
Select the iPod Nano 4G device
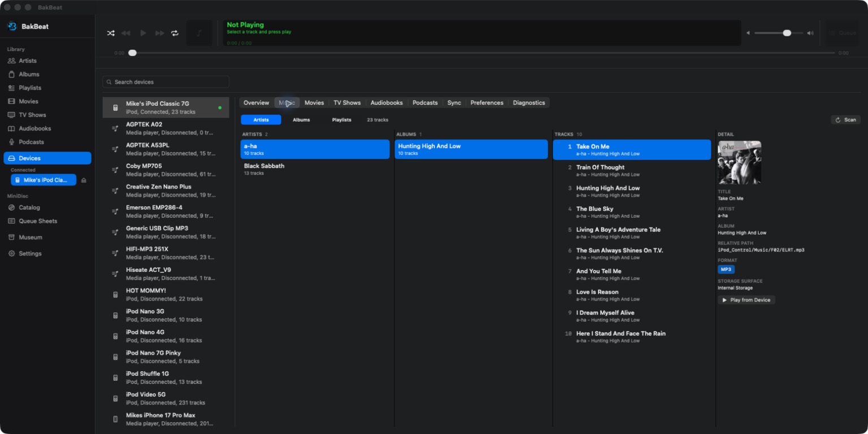point(166,336)
